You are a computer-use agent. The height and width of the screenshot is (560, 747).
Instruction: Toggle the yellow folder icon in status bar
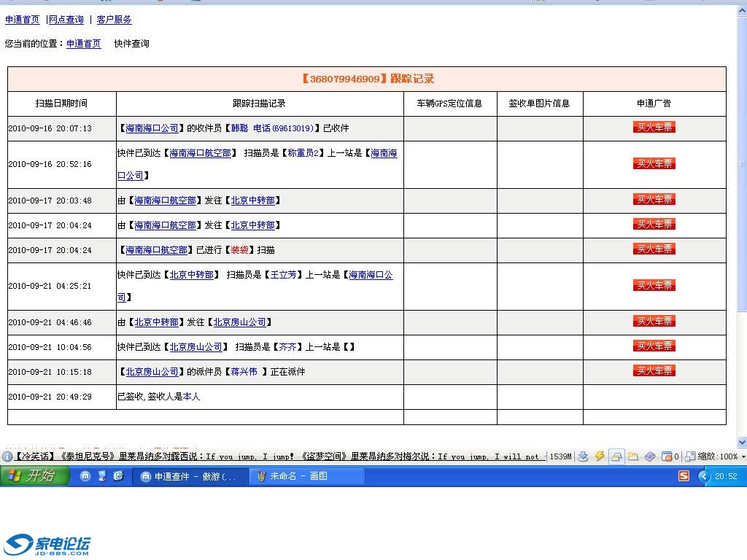(633, 456)
